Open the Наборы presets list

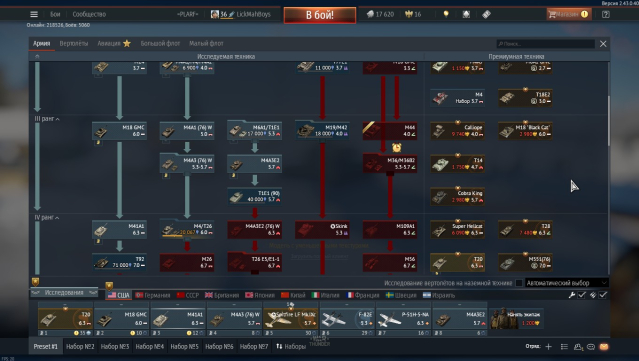pos(291,346)
